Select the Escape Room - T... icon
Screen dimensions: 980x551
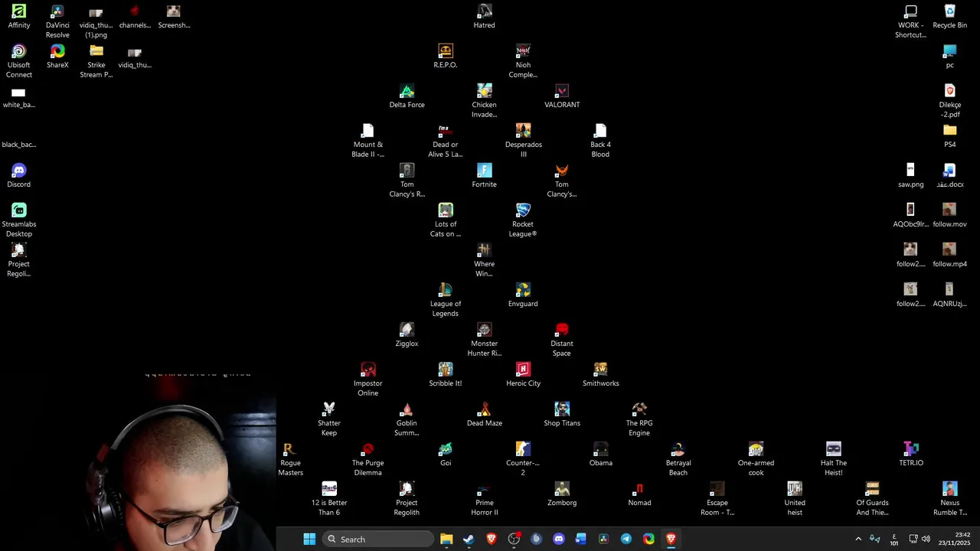click(x=717, y=499)
